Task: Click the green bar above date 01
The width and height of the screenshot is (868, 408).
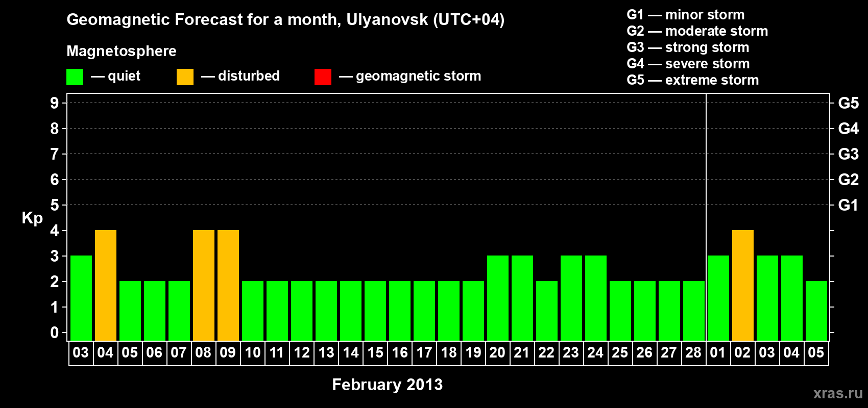Action: 718,298
